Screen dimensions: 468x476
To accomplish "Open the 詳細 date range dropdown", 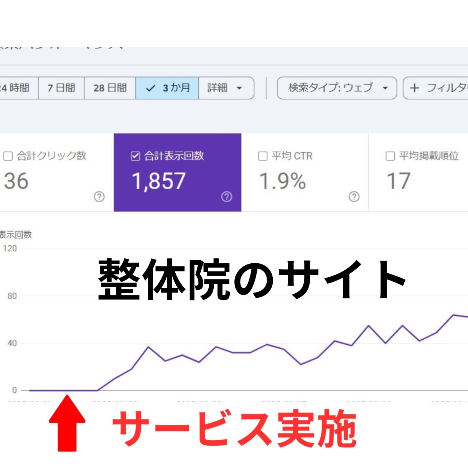I will pos(226,88).
